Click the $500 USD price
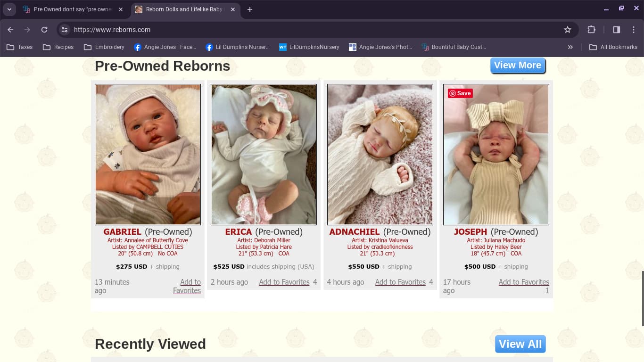 pos(480,267)
